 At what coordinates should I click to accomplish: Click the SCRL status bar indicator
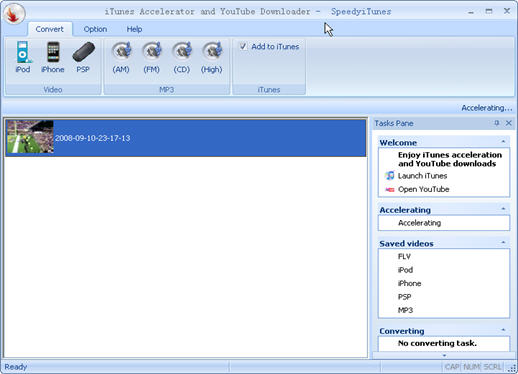[493, 367]
